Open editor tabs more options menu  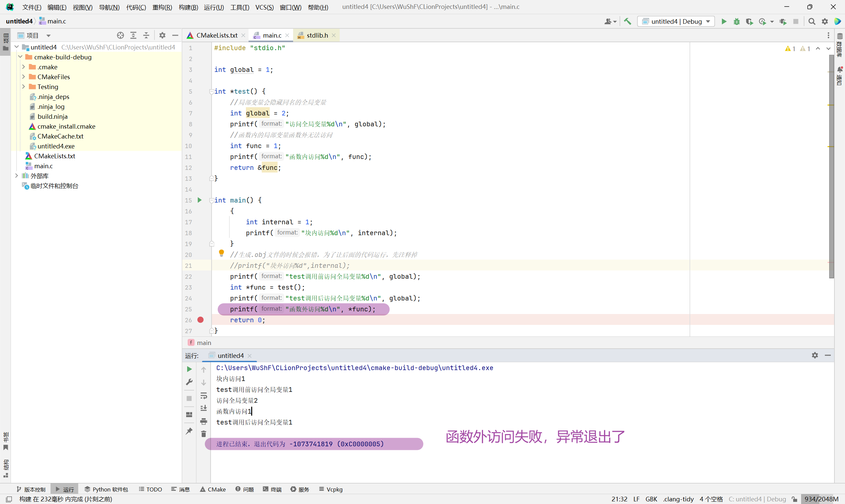point(828,35)
